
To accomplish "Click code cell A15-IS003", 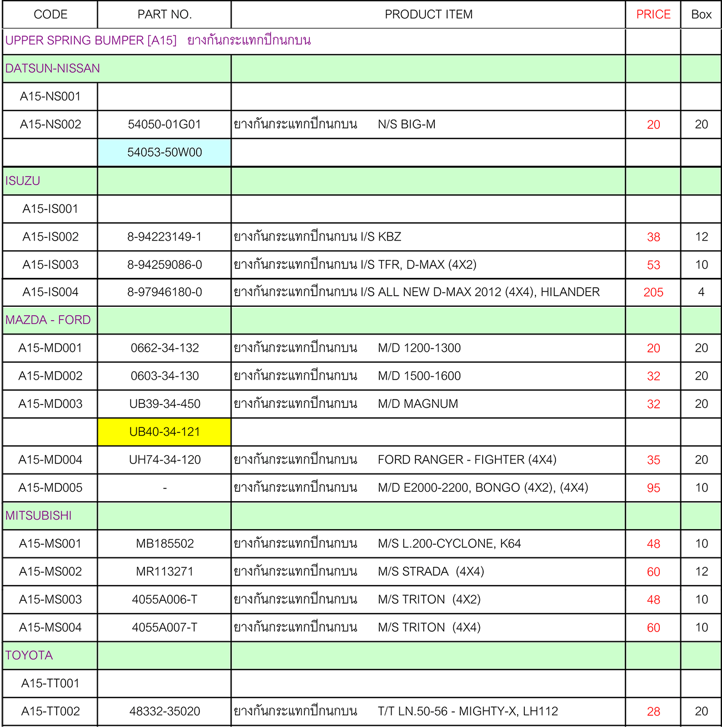I will pyautogui.click(x=51, y=265).
